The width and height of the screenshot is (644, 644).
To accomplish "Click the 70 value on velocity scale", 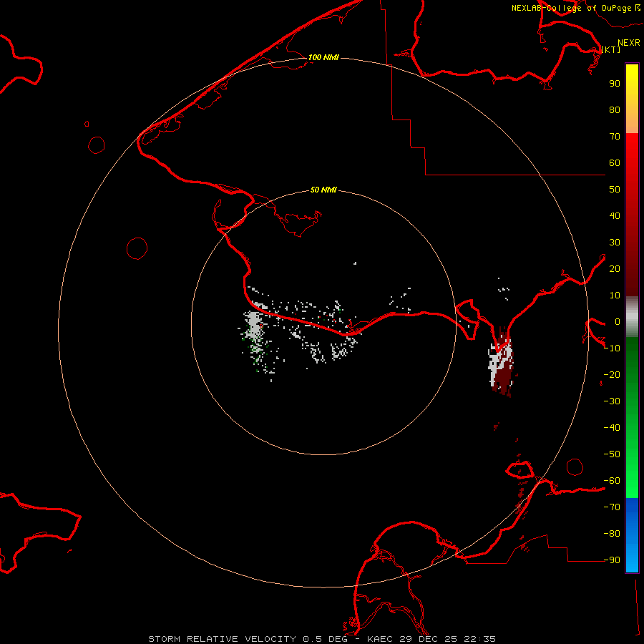I will [615, 137].
